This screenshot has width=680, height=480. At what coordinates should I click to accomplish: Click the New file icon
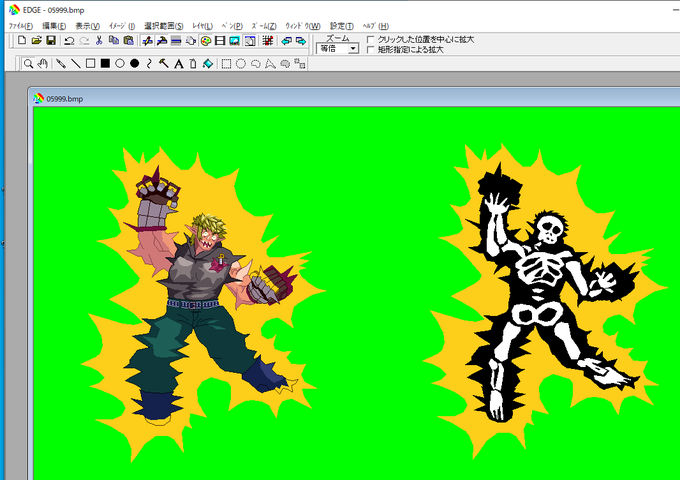click(22, 41)
